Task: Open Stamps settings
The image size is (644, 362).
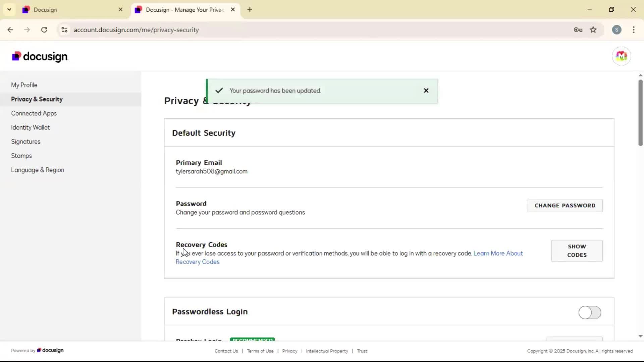Action: pos(21,156)
